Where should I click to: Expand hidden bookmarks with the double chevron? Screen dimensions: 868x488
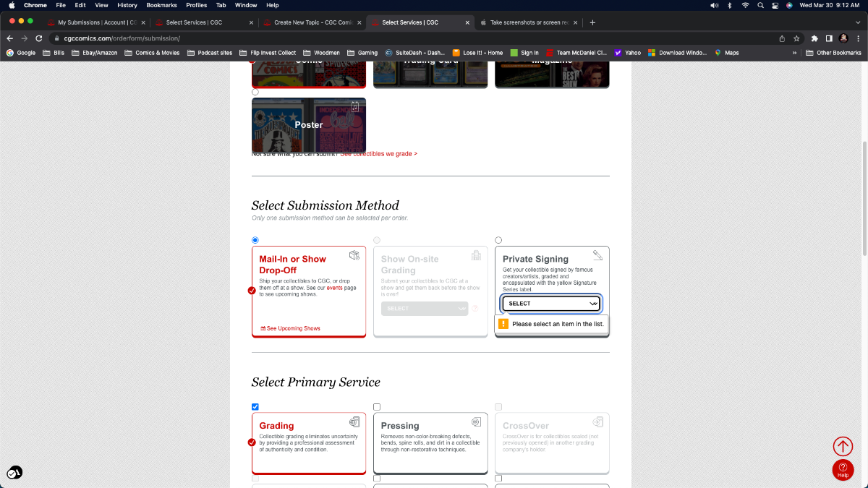coord(795,53)
